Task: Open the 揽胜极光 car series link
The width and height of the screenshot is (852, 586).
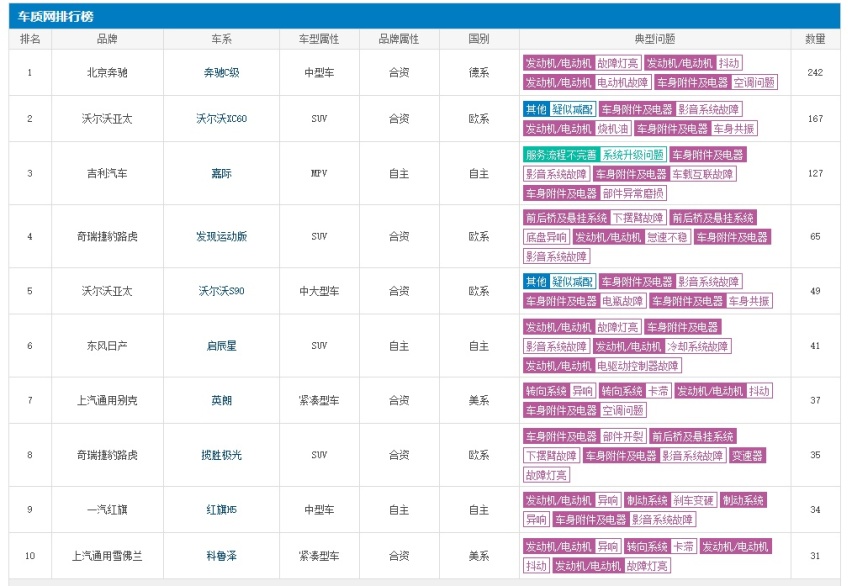Action: point(221,455)
